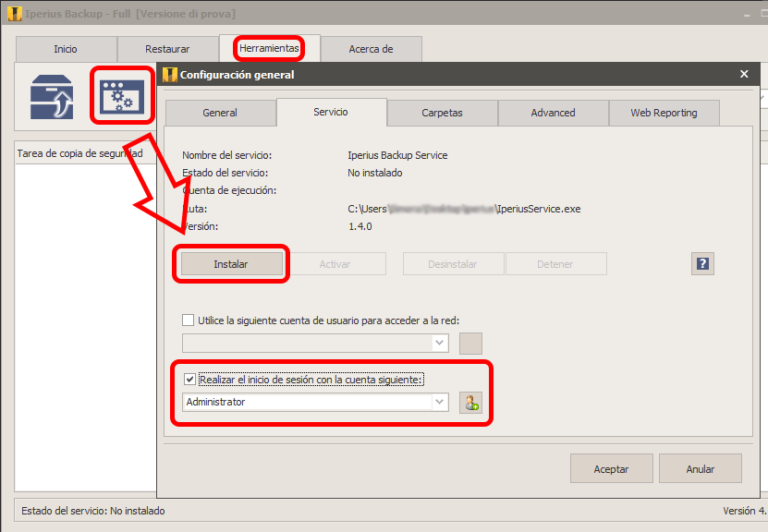Click the 'Versión:' label in the dialog
768x532 pixels.
coord(201,226)
